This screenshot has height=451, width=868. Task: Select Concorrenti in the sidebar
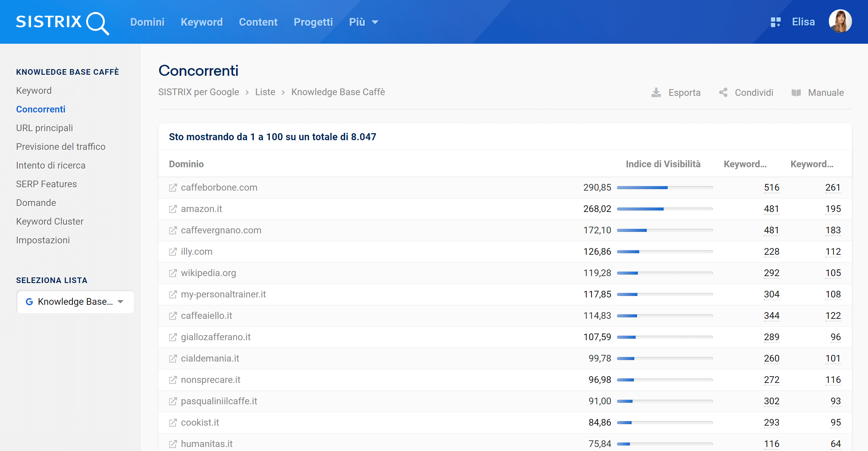pyautogui.click(x=41, y=109)
